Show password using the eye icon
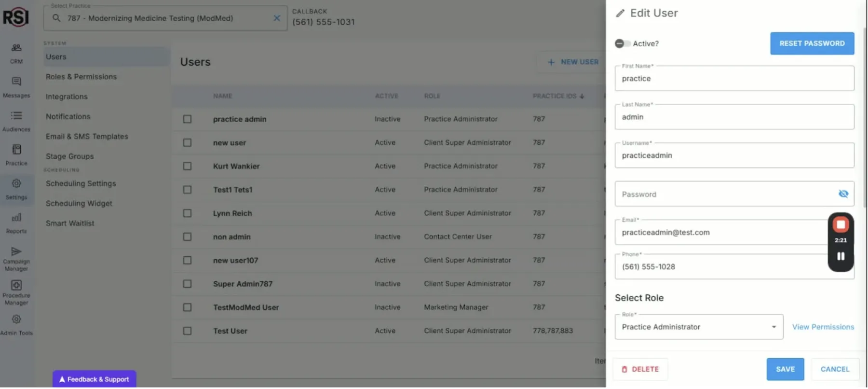 843,194
